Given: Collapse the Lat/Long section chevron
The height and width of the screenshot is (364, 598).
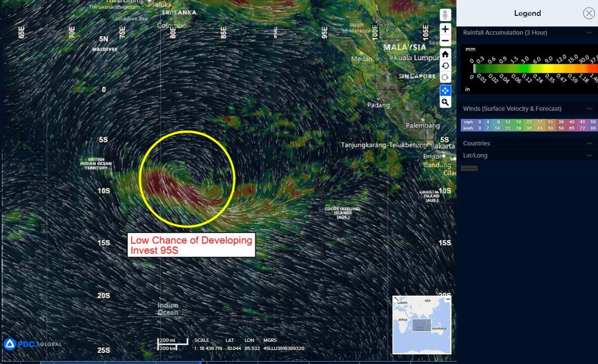Looking at the screenshot, I should [589, 156].
